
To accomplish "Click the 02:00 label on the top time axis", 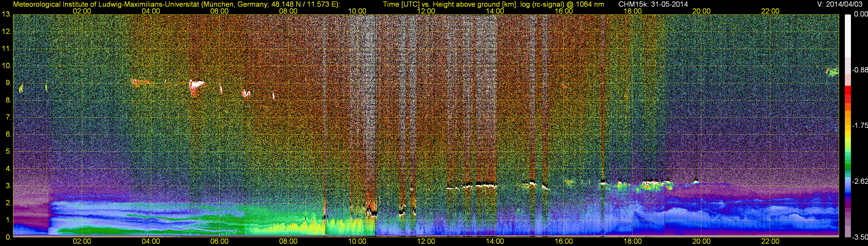I will (x=82, y=11).
